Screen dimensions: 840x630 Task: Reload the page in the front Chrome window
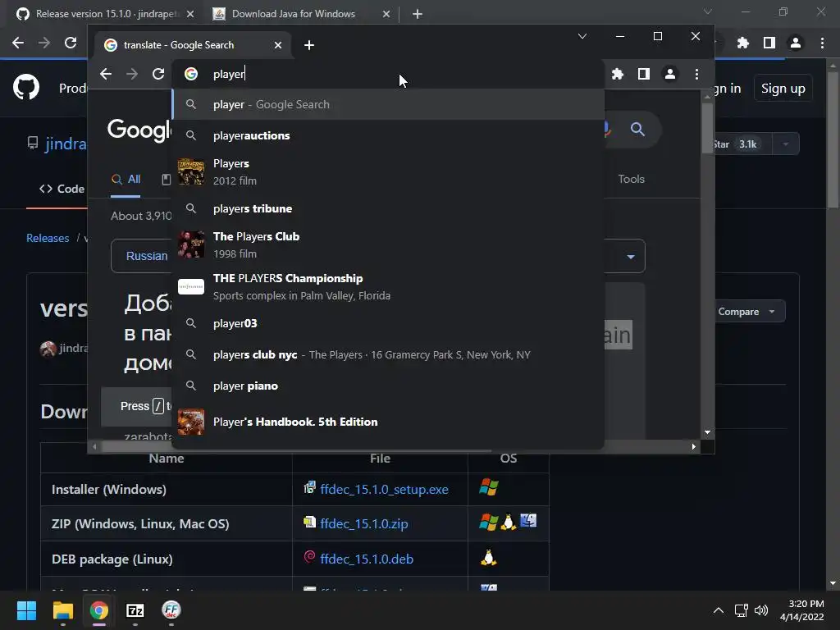pos(158,74)
